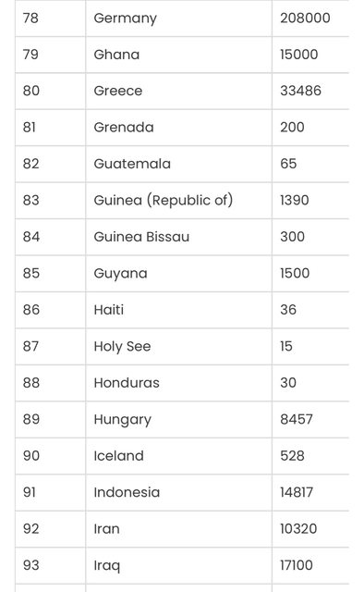Screen dimensions: 364x592
Task: Select the Grenada value 200
Action: pyautogui.click(x=292, y=128)
